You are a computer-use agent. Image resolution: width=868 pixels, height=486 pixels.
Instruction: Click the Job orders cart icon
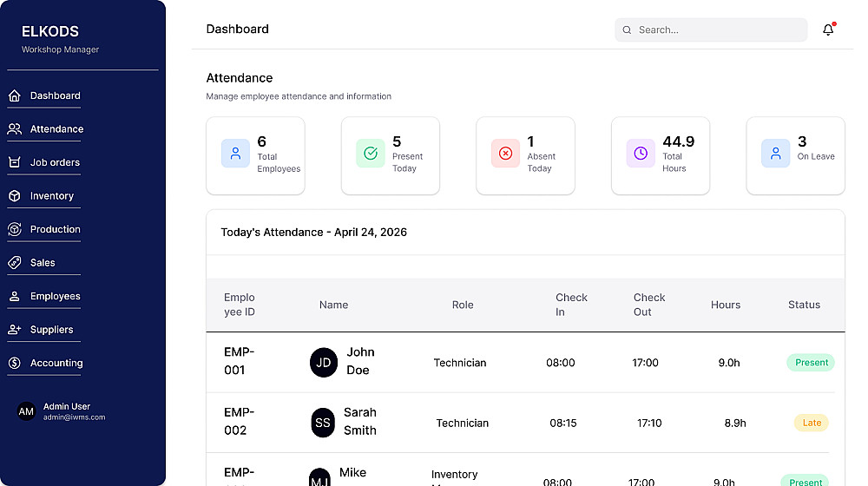pyautogui.click(x=15, y=162)
